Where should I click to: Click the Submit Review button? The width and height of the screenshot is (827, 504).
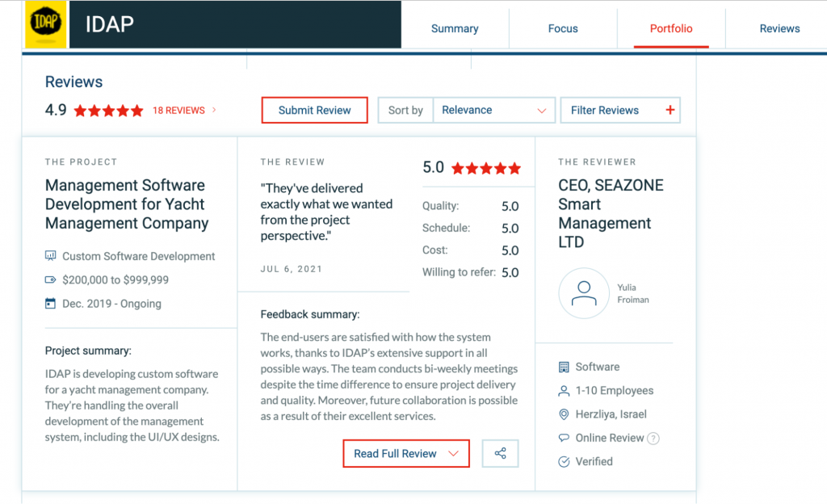pos(314,110)
